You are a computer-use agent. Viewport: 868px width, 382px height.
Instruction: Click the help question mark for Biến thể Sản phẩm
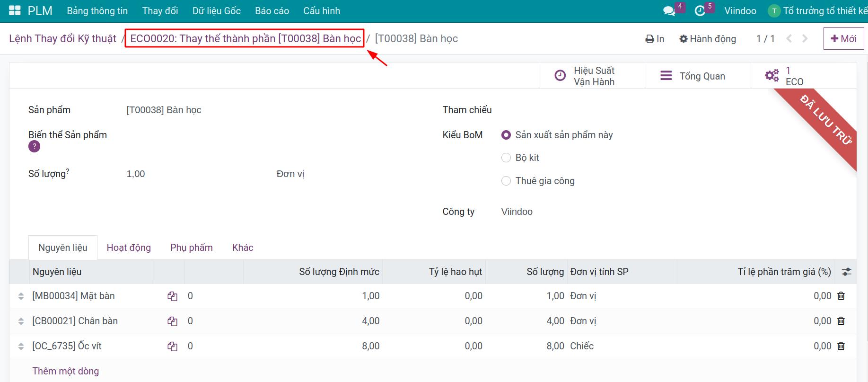[x=34, y=147]
